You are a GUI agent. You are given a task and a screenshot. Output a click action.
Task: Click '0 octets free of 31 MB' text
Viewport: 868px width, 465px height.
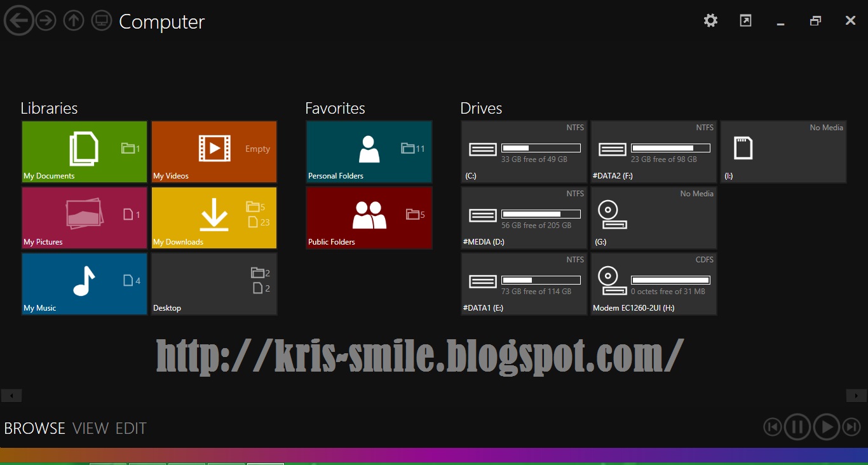(x=668, y=292)
